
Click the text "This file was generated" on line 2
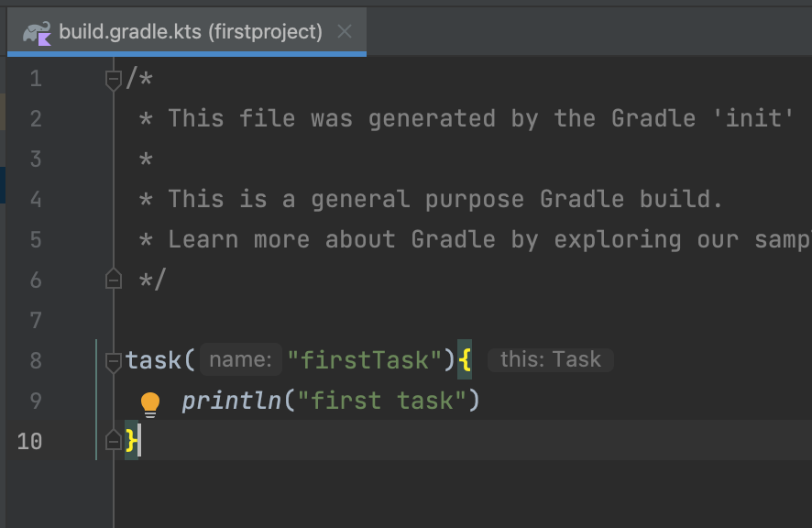tap(332, 118)
